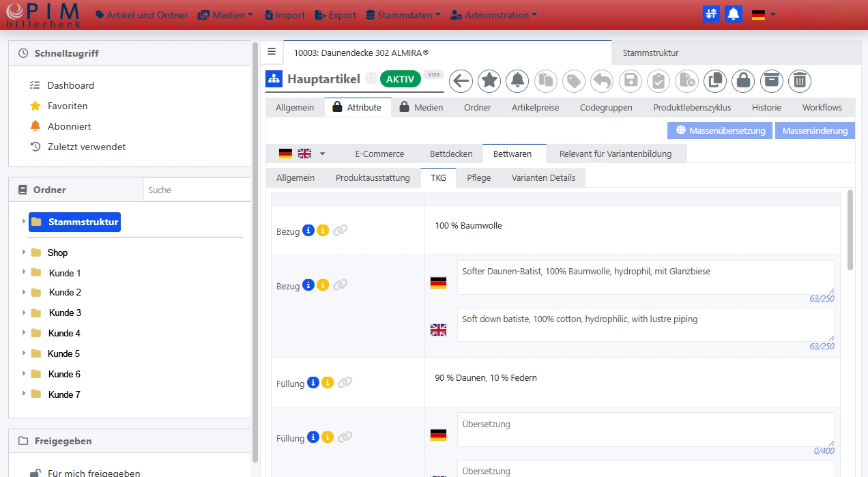Click the grey globe icon next to Hauptartikel

(371, 78)
